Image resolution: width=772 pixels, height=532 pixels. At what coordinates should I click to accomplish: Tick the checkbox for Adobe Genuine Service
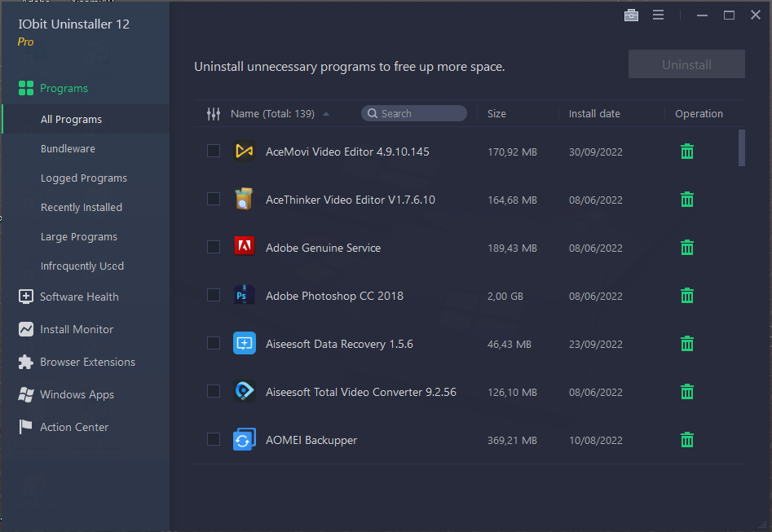click(214, 247)
